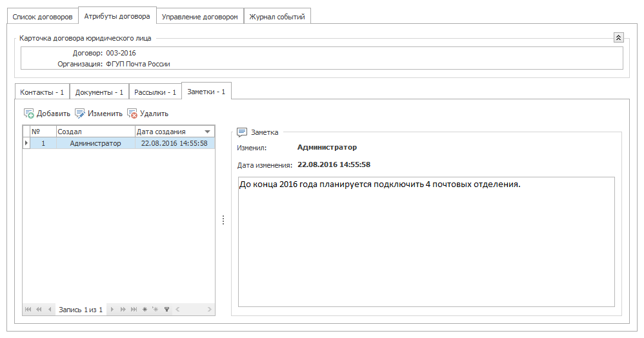Click the Удалить note icon
This screenshot has height=338, width=644.
[132, 114]
